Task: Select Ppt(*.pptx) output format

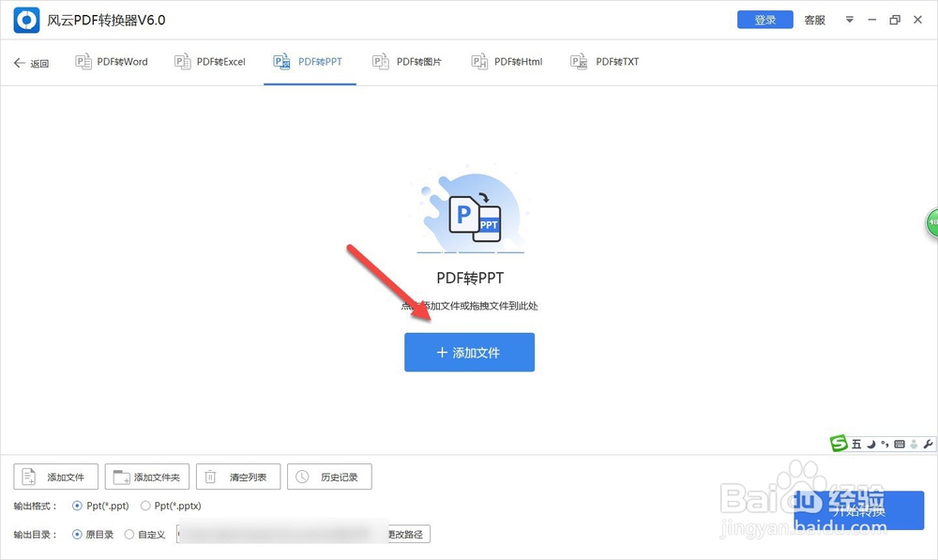Action: click(171, 506)
